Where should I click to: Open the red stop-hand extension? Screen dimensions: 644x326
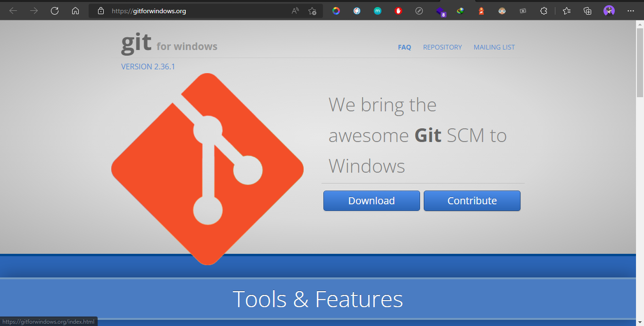(x=398, y=11)
